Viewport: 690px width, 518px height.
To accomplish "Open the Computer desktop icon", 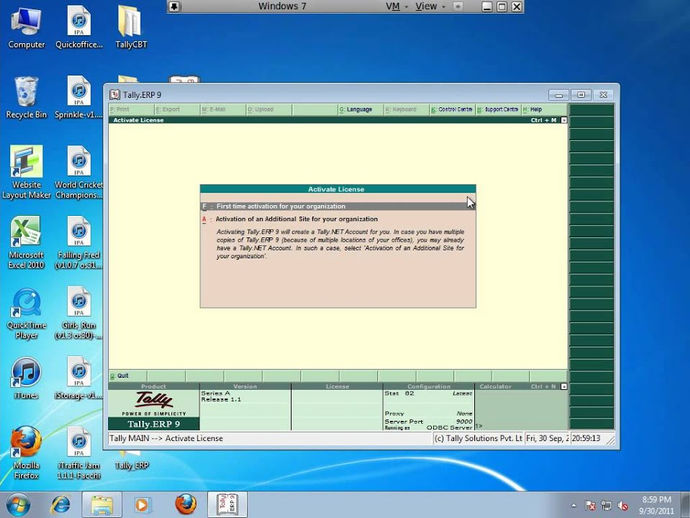I will [x=26, y=26].
